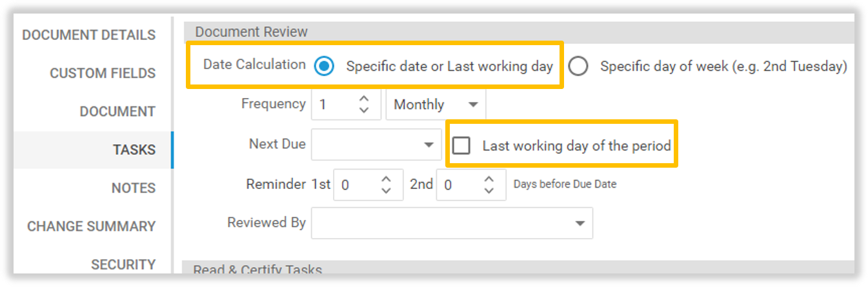
Task: Increase the 1st Reminder days value
Action: click(x=386, y=179)
